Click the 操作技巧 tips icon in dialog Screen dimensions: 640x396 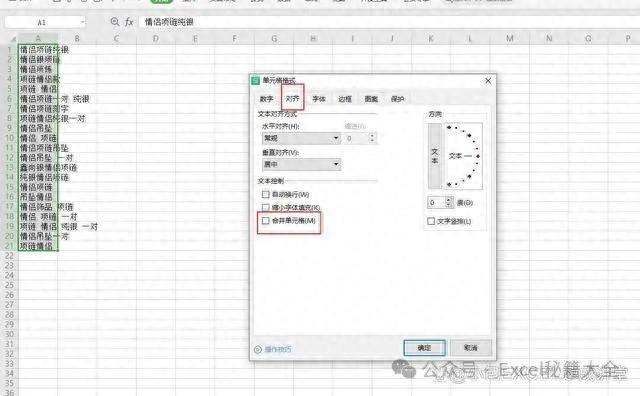pyautogui.click(x=258, y=349)
